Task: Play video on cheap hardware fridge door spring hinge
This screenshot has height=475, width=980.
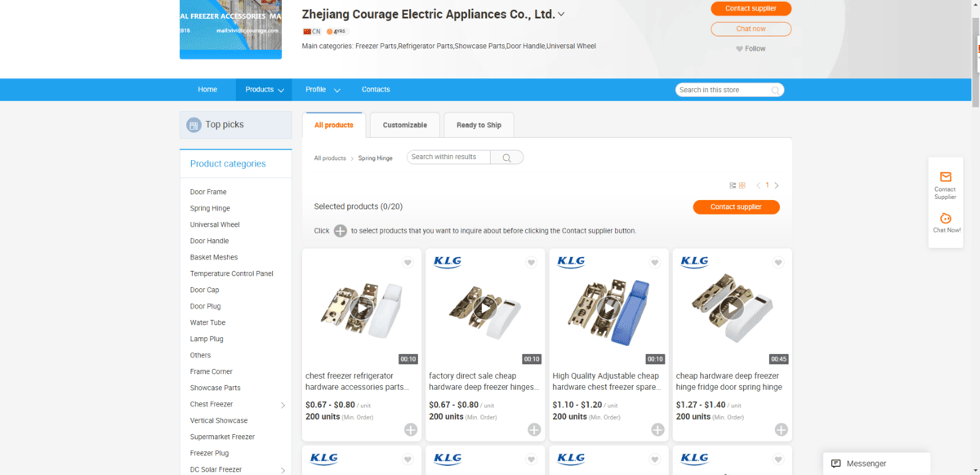Action: (733, 309)
